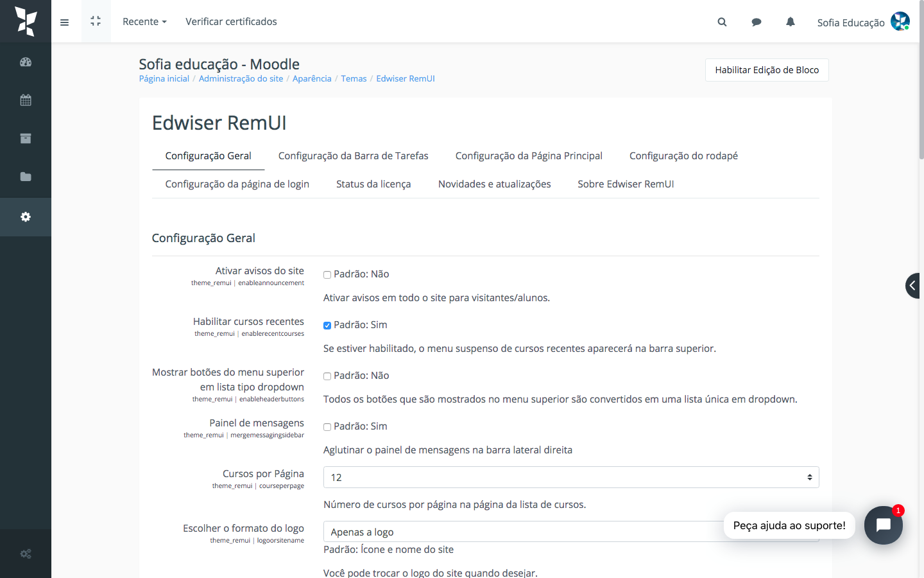Click the Cursos por Página label
Screen dimensions: 924x578
point(263,474)
